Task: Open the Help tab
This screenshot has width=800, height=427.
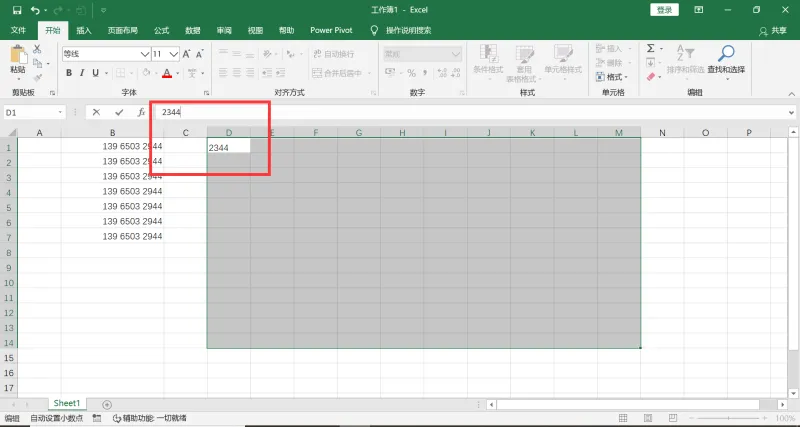Action: pos(286,31)
